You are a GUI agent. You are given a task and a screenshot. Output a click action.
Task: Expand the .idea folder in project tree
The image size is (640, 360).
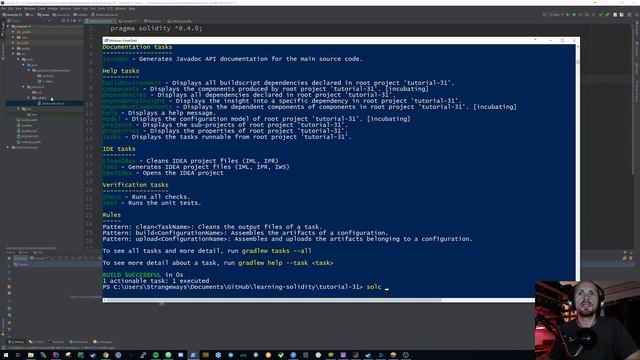[x=13, y=37]
